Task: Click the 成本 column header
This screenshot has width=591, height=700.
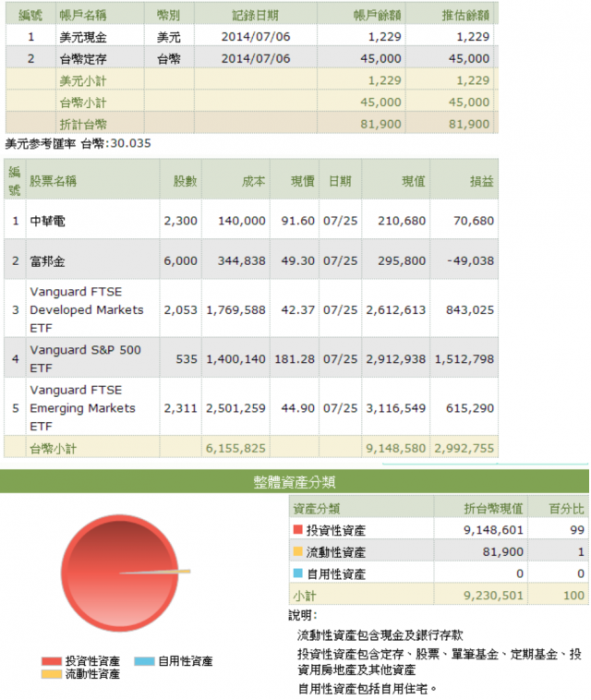Action: (254, 181)
